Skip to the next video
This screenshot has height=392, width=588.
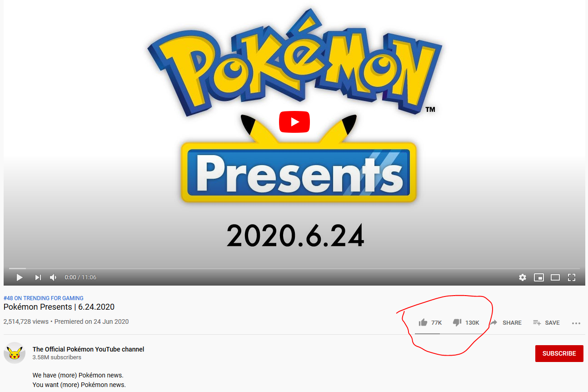[38, 277]
